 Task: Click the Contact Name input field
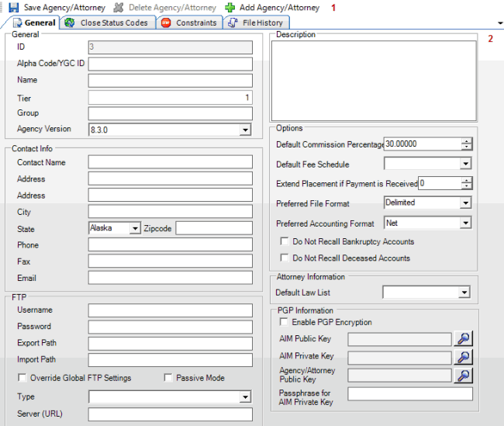pyautogui.click(x=170, y=162)
